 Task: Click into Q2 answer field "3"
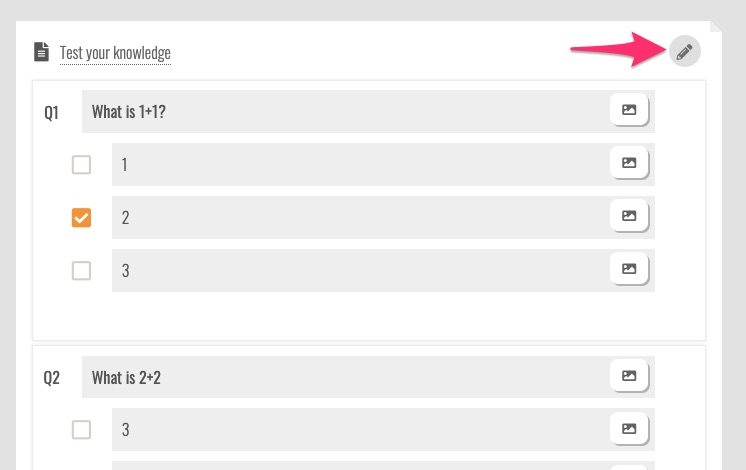pos(355,430)
